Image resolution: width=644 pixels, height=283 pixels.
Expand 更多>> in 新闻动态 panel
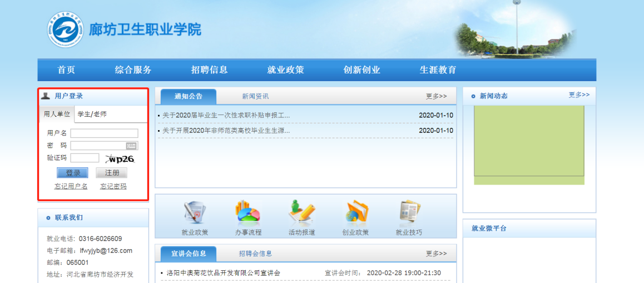[x=578, y=95]
